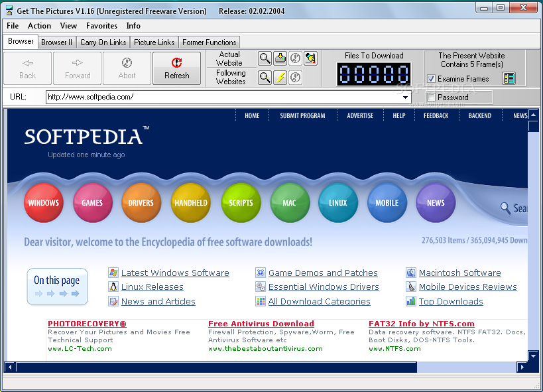The height and width of the screenshot is (392, 543).
Task: Open the View menu
Action: 68,26
